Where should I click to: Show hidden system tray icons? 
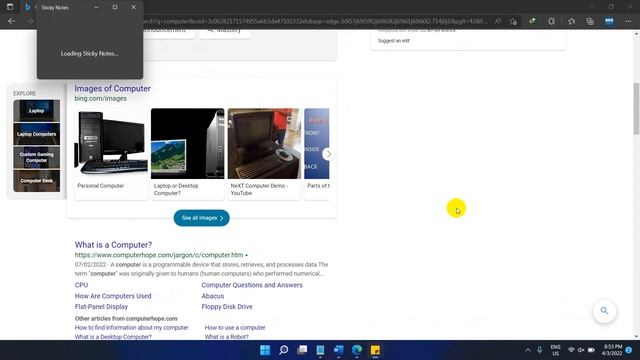pyautogui.click(x=528, y=350)
